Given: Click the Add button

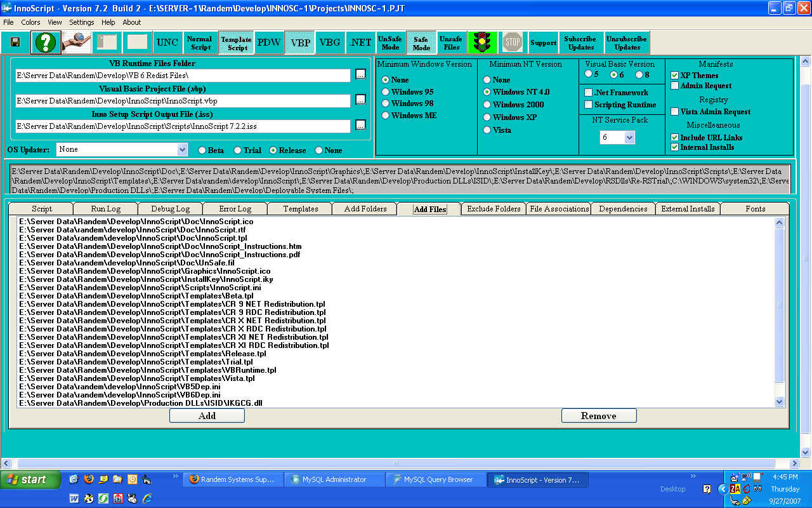Looking at the screenshot, I should pyautogui.click(x=207, y=415).
